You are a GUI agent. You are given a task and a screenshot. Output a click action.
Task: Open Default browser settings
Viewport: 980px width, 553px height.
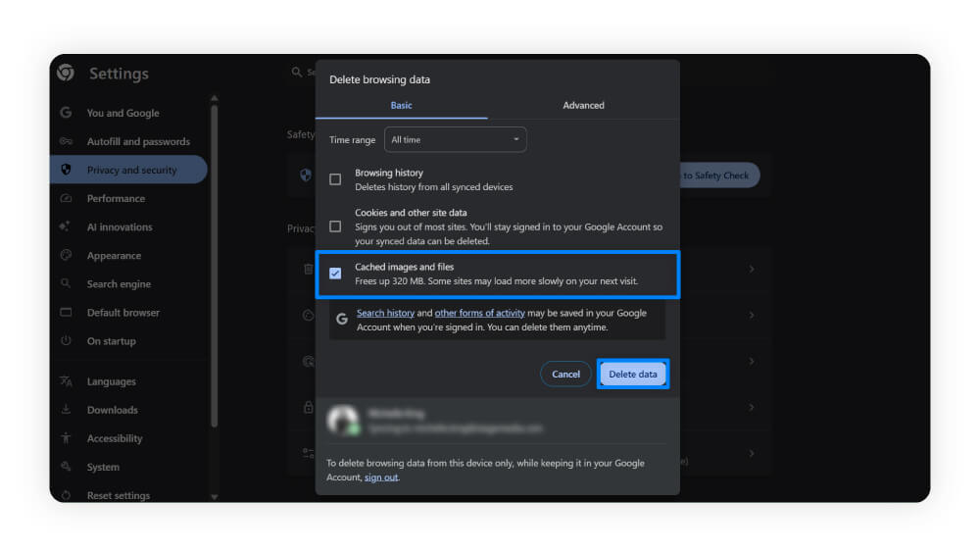coord(123,312)
